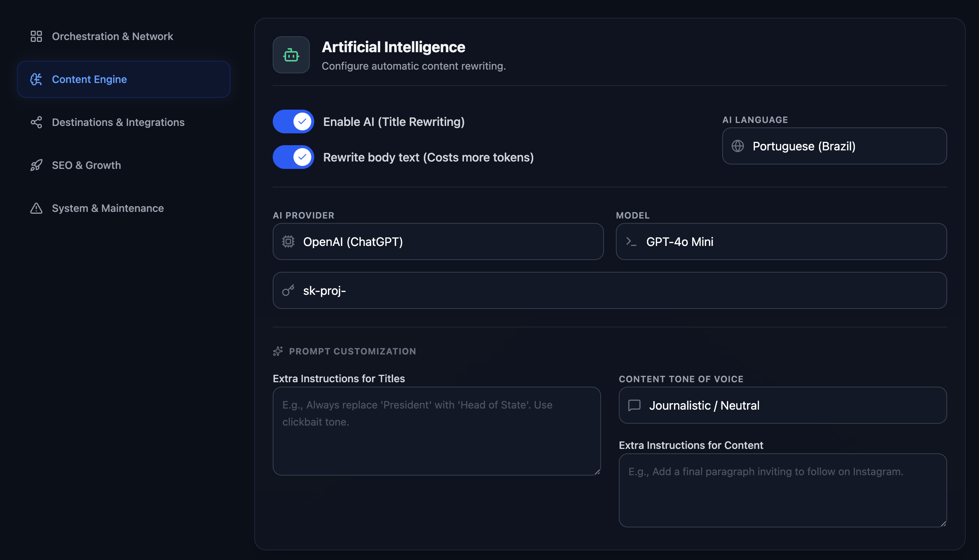Click the warning triangle icon for System & Maintenance
Screen dimensions: 979x560
coord(36,208)
